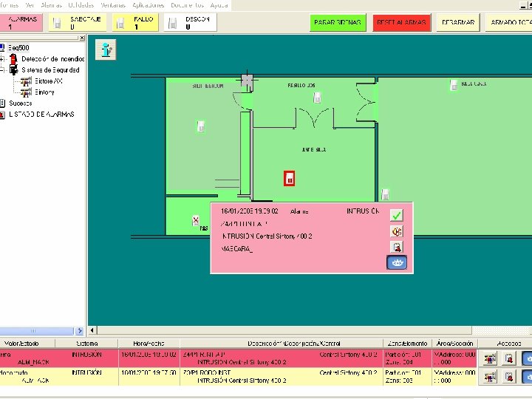
Task: Select the red alarmed detector on the floor plan
Action: [x=289, y=179]
